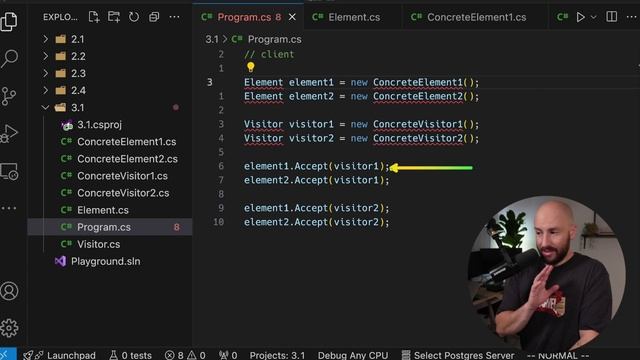The image size is (640, 360).
Task: Click the Projects: 3.1 status entry
Action: coord(277,355)
